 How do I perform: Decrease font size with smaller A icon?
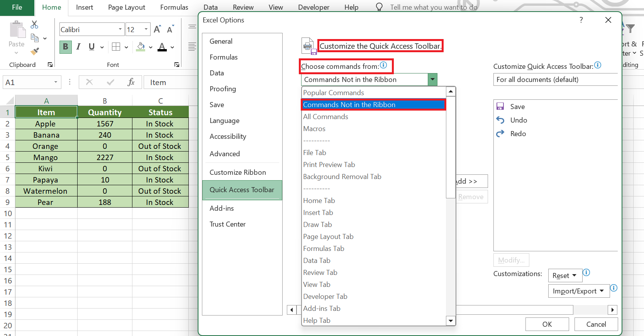coord(170,29)
